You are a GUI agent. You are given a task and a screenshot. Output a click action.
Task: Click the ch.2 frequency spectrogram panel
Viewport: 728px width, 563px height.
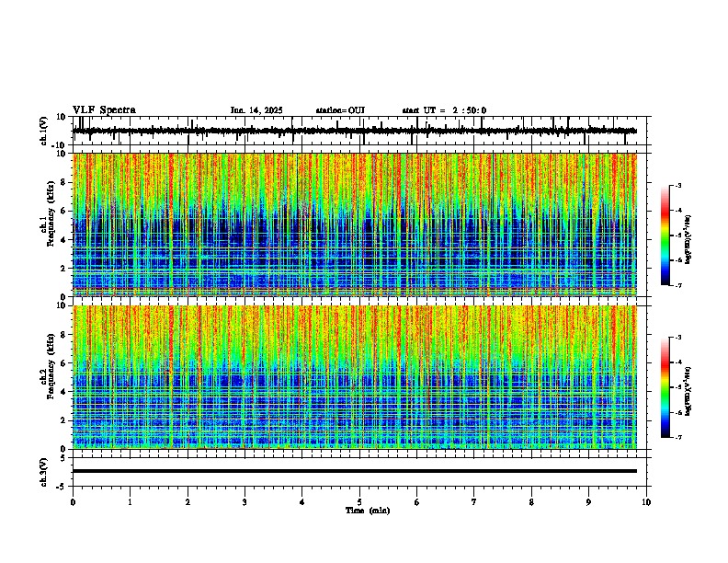point(355,377)
